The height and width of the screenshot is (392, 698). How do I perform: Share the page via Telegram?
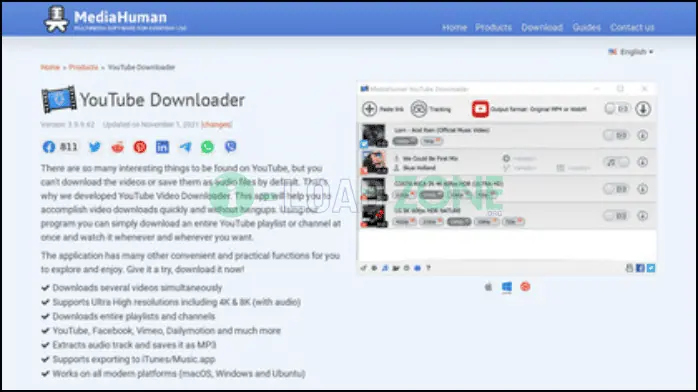point(185,147)
